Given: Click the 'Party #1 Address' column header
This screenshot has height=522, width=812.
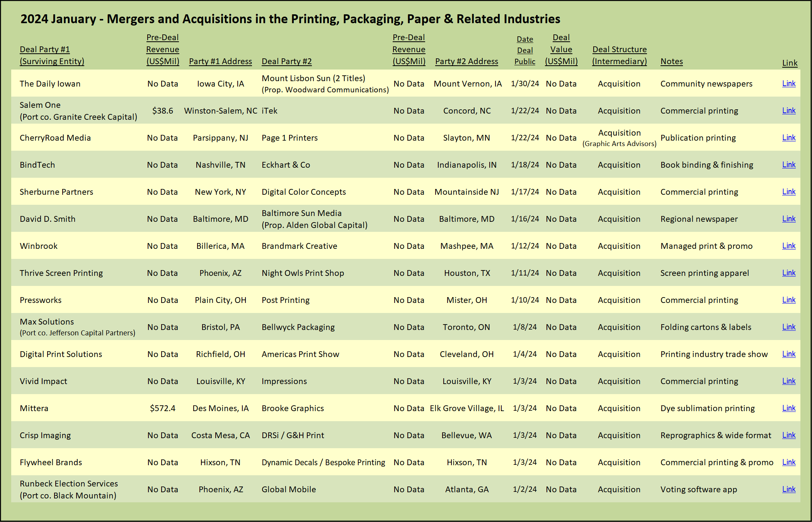Looking at the screenshot, I should click(220, 61).
